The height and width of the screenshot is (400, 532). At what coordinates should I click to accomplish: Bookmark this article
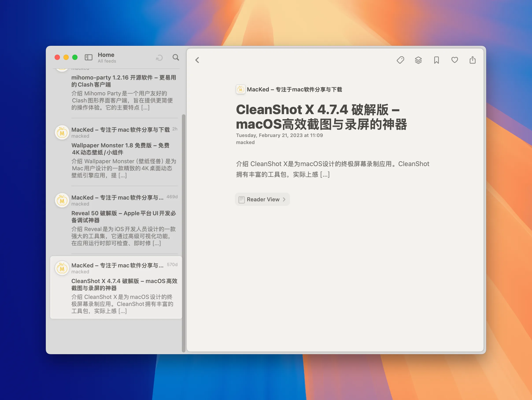(x=436, y=60)
